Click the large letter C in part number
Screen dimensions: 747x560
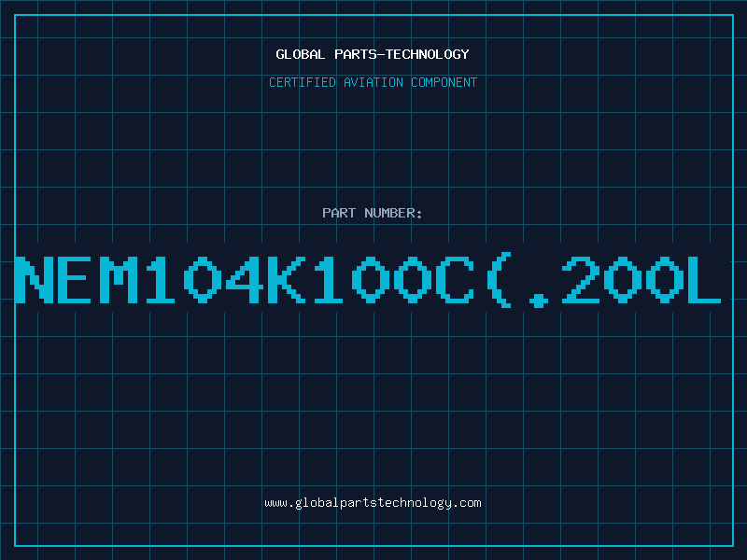(x=455, y=280)
